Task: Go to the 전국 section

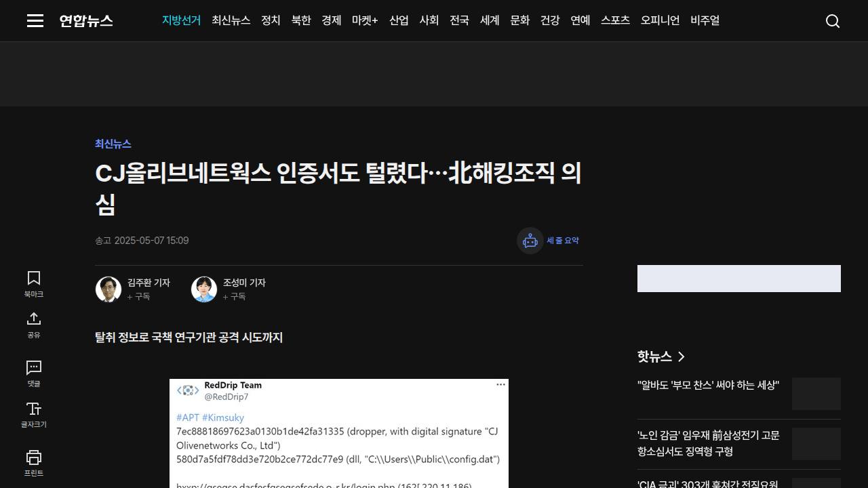Action: coord(459,20)
